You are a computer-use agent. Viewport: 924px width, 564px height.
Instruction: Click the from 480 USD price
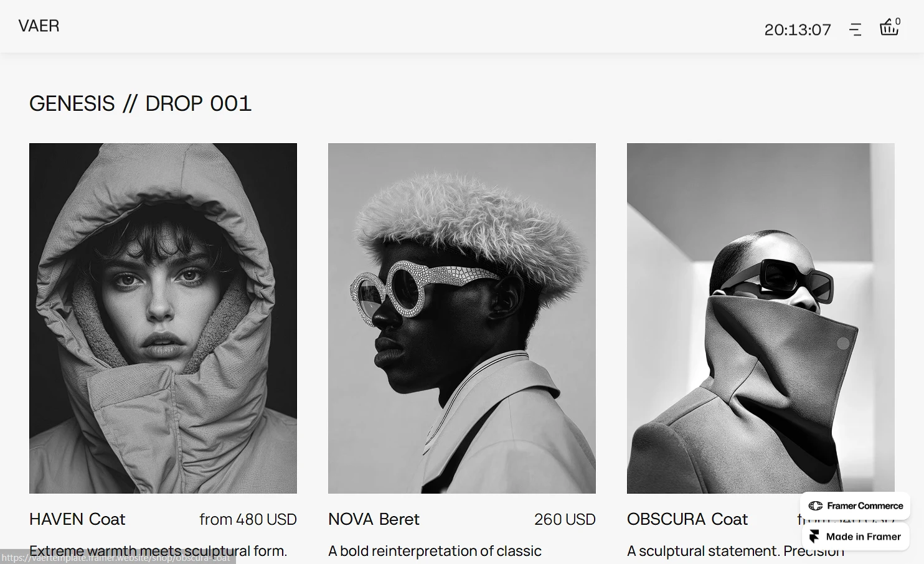pos(248,519)
